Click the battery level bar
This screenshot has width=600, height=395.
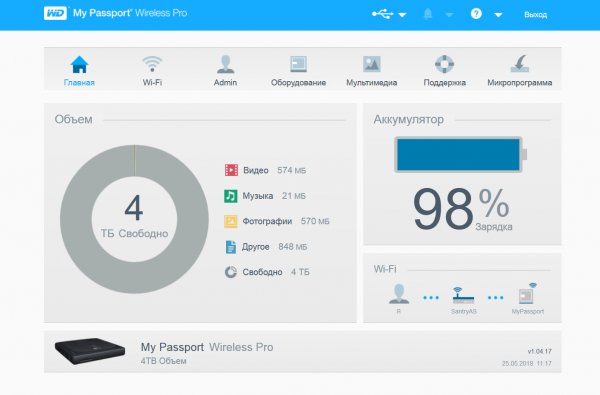460,154
